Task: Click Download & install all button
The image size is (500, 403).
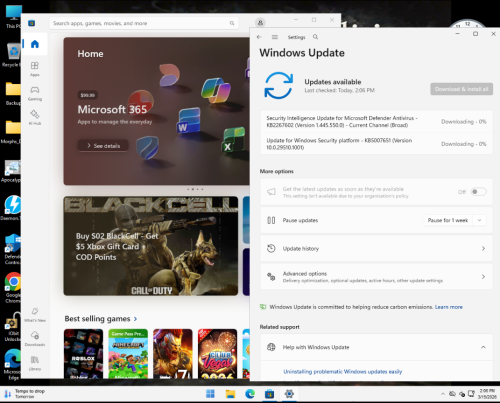Action: pyautogui.click(x=461, y=89)
